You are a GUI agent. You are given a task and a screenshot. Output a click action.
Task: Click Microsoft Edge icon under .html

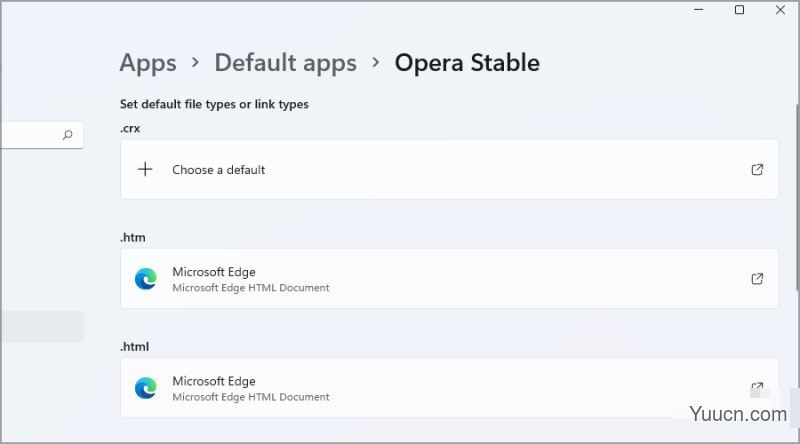(x=146, y=388)
